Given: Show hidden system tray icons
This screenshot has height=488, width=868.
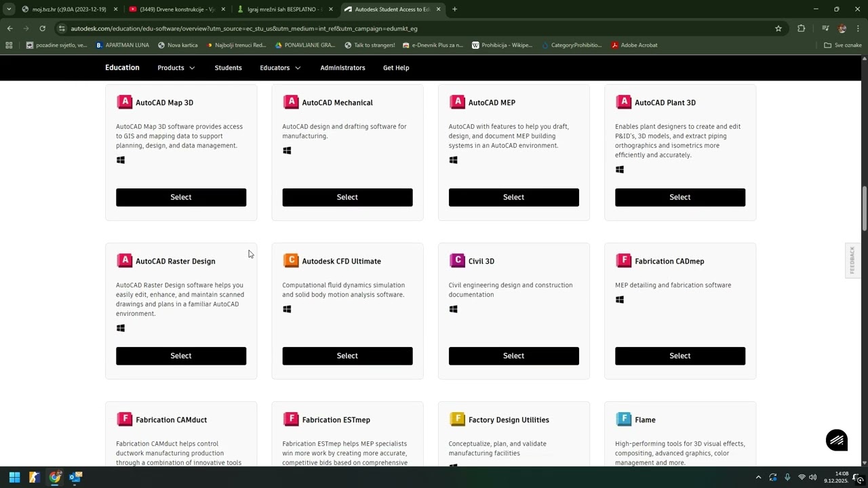Looking at the screenshot, I should pyautogui.click(x=758, y=477).
